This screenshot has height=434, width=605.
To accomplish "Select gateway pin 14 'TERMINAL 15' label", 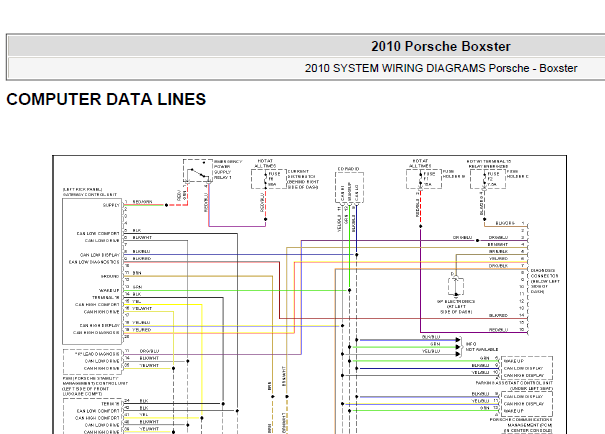I will [x=106, y=297].
